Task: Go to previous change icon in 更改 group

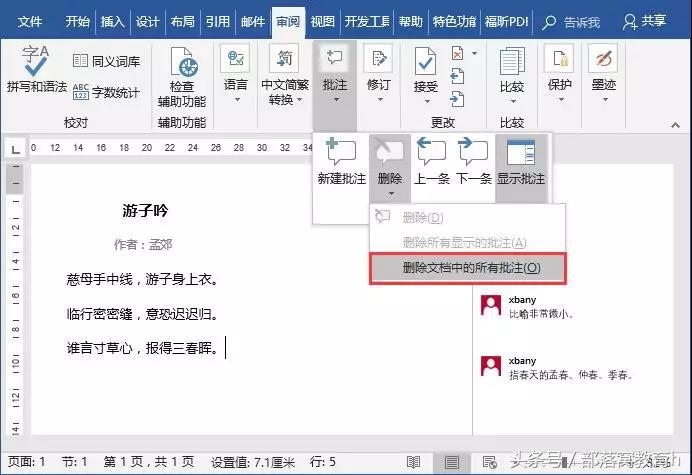Action: click(x=457, y=76)
